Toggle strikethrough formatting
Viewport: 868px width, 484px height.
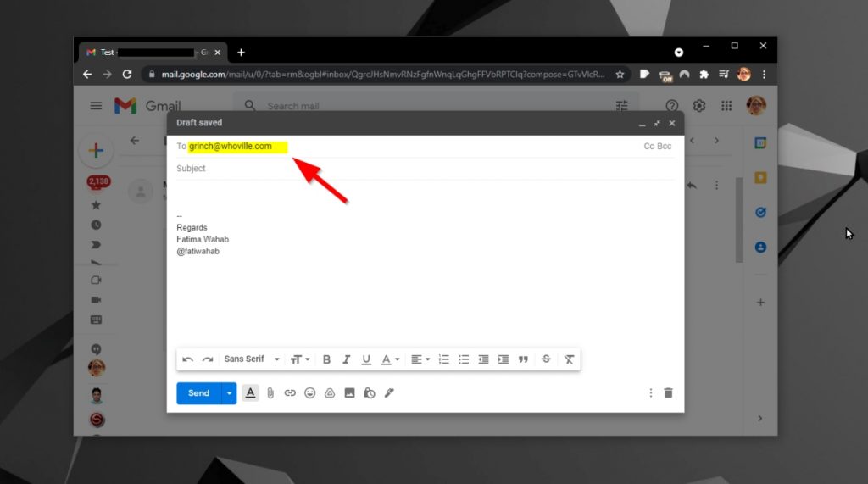click(546, 359)
